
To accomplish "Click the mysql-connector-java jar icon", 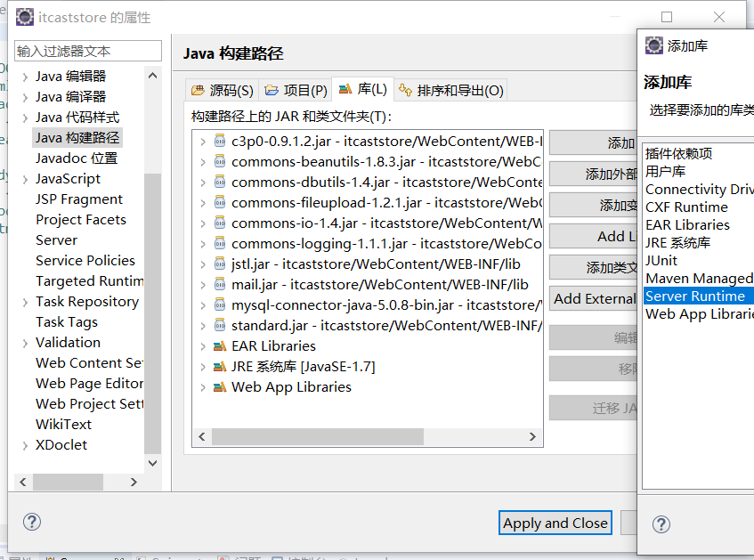I will (x=220, y=305).
